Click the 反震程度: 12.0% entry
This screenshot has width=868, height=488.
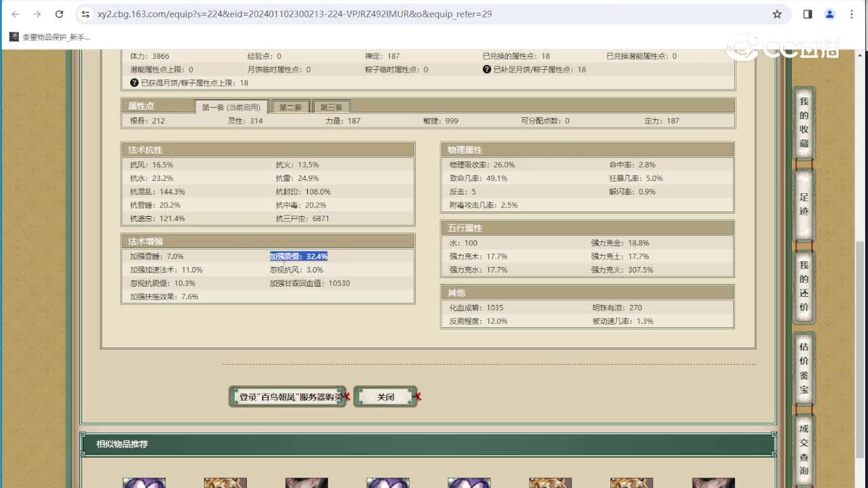pyautogui.click(x=478, y=321)
